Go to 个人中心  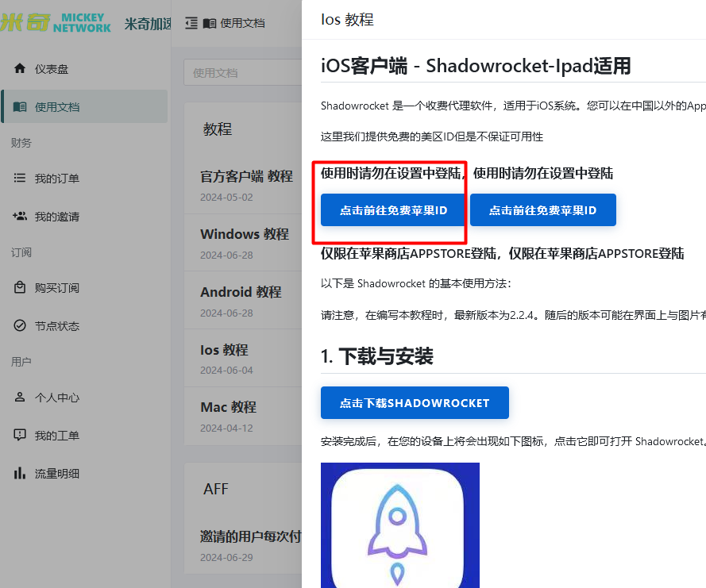(x=84, y=398)
